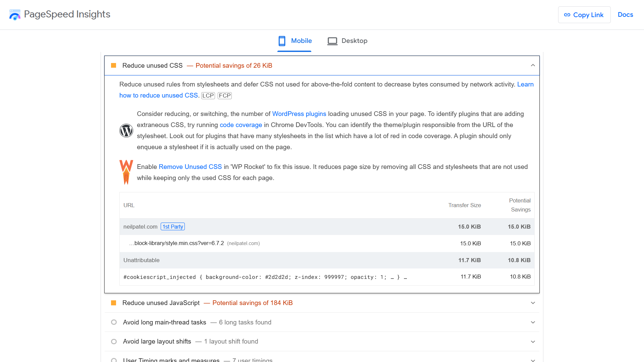Click the mobile phone icon
Screen dimensions: 644x362
pos(282,41)
